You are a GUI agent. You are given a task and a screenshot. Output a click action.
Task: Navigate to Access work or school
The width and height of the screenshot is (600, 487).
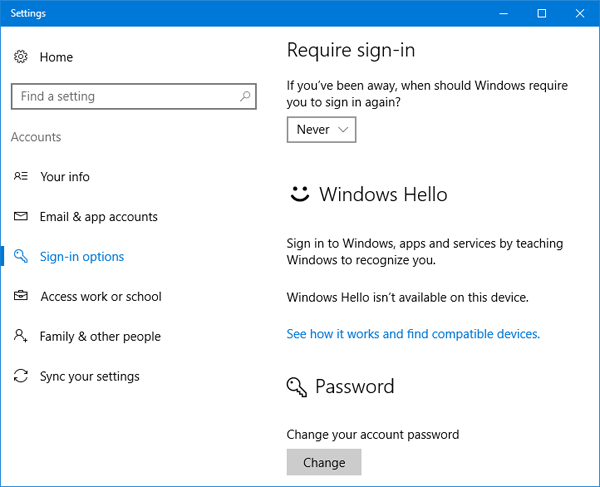pyautogui.click(x=100, y=297)
